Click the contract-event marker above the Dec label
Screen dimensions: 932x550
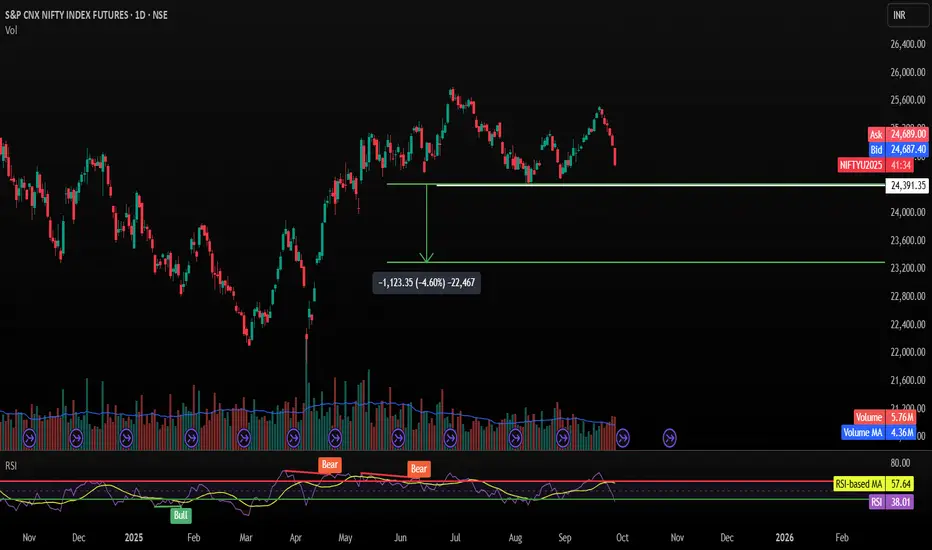[x=76, y=439]
